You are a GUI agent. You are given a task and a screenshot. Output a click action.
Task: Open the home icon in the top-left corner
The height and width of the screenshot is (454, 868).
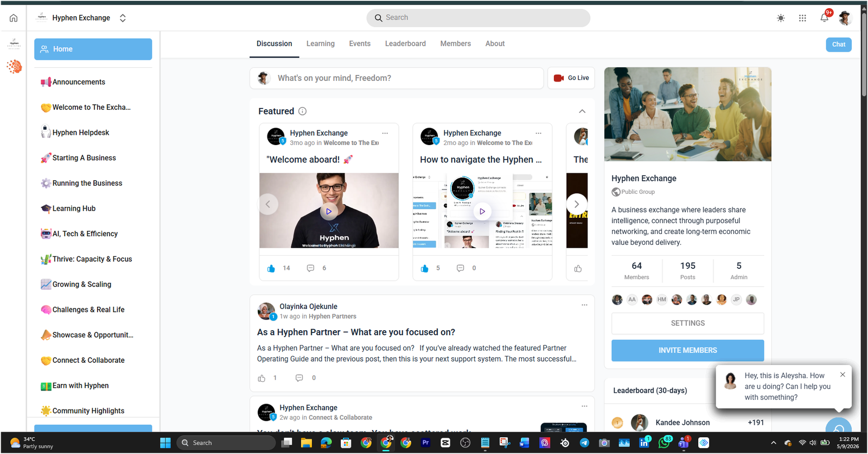14,18
